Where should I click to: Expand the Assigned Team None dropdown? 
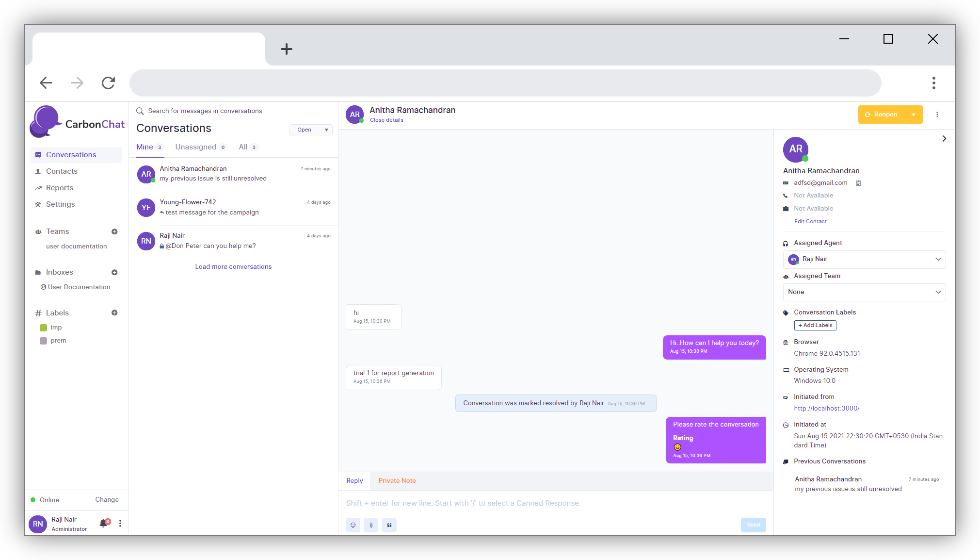point(864,292)
